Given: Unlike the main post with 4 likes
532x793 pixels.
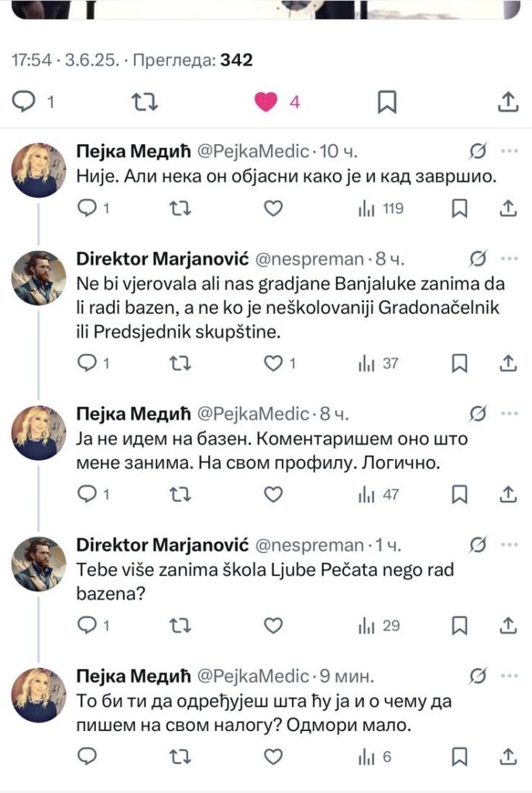Looking at the screenshot, I should click(266, 102).
